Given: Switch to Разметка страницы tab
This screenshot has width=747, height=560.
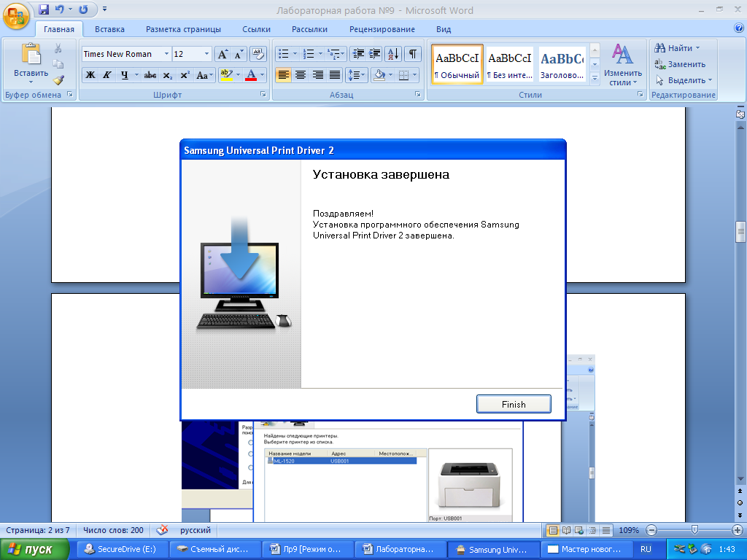Looking at the screenshot, I should pyautogui.click(x=183, y=29).
